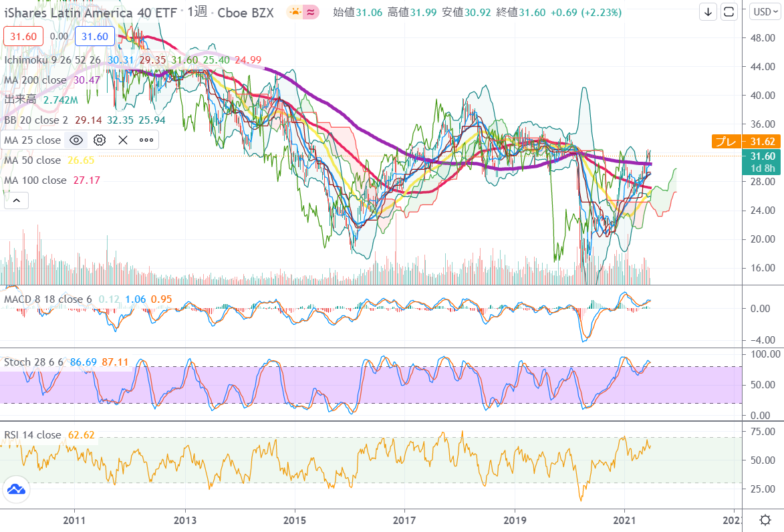Select the MACD 8 18 close 6 label
The width and height of the screenshot is (784, 532).
pos(48,299)
